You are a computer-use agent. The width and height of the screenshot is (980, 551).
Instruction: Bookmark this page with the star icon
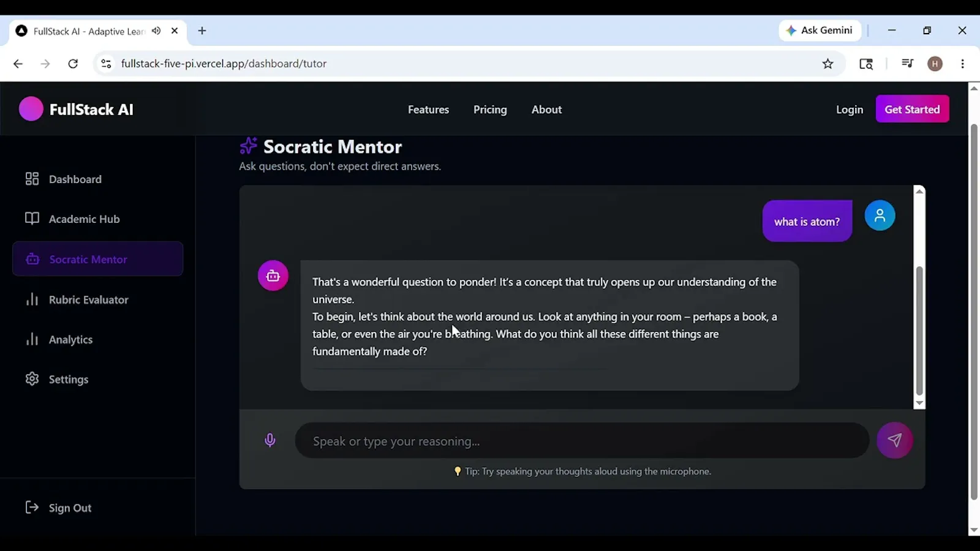(x=828, y=64)
